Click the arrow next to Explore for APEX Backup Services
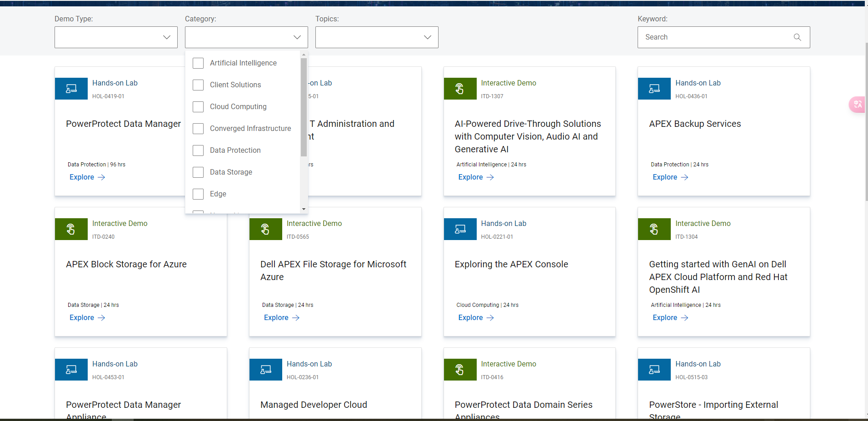868x421 pixels. point(684,177)
